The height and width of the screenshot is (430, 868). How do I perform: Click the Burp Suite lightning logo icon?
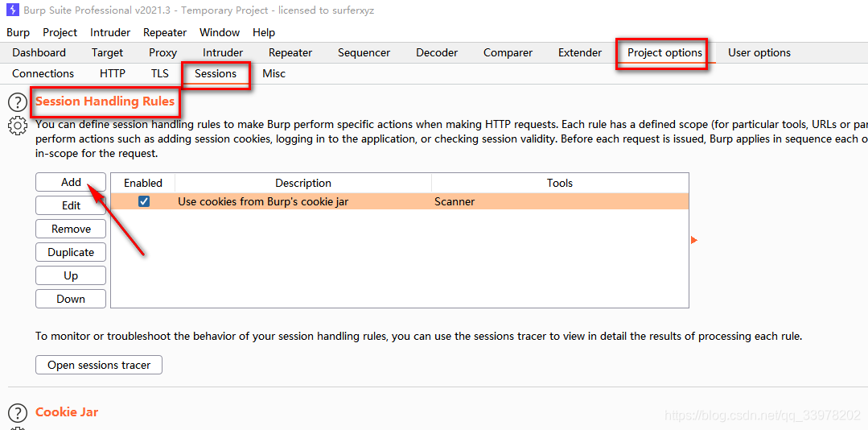tap(13, 10)
